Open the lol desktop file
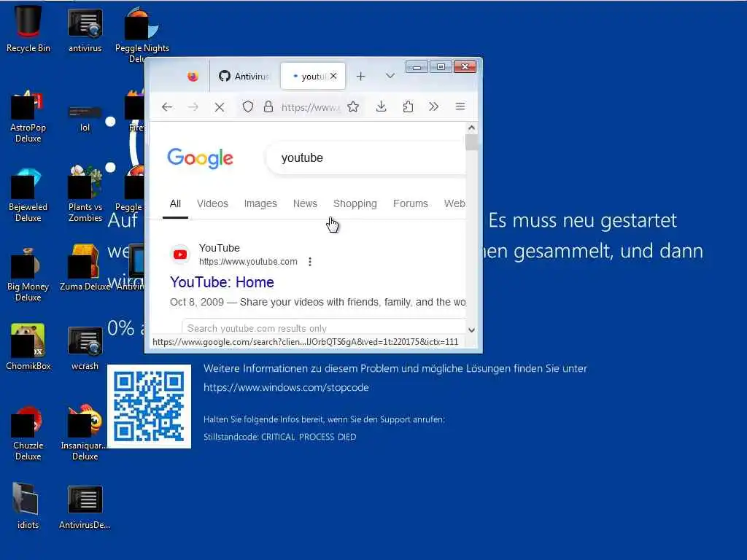 tap(85, 119)
